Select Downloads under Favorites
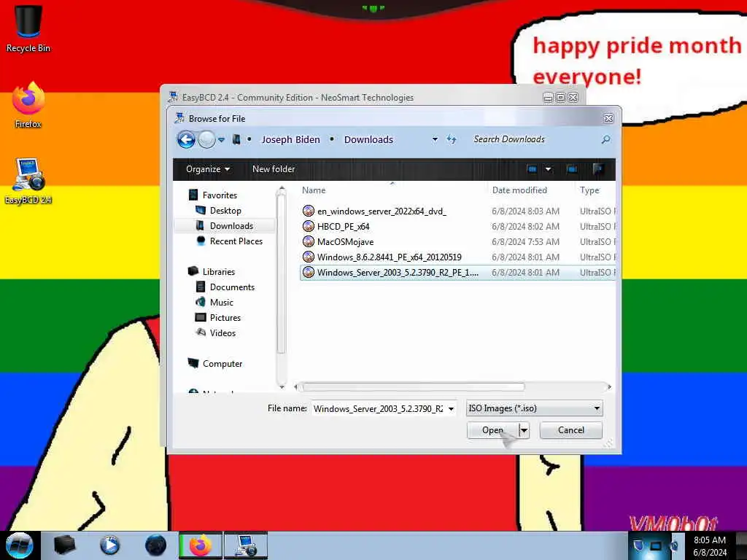The image size is (747, 560). tap(231, 226)
